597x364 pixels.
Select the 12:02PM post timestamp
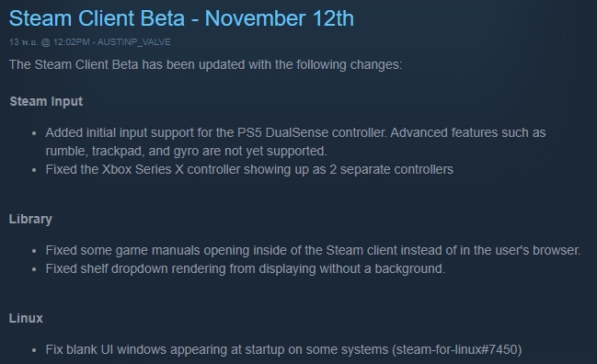(x=71, y=42)
